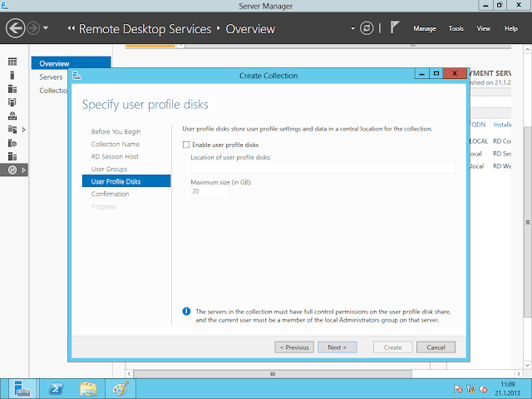
Task: Enable user profile disks checkbox
Action: click(x=186, y=145)
